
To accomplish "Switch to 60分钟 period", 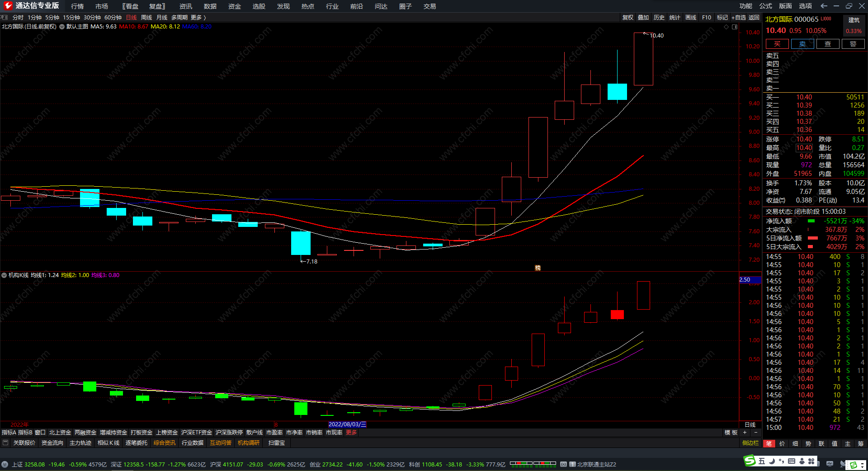I will pos(113,17).
